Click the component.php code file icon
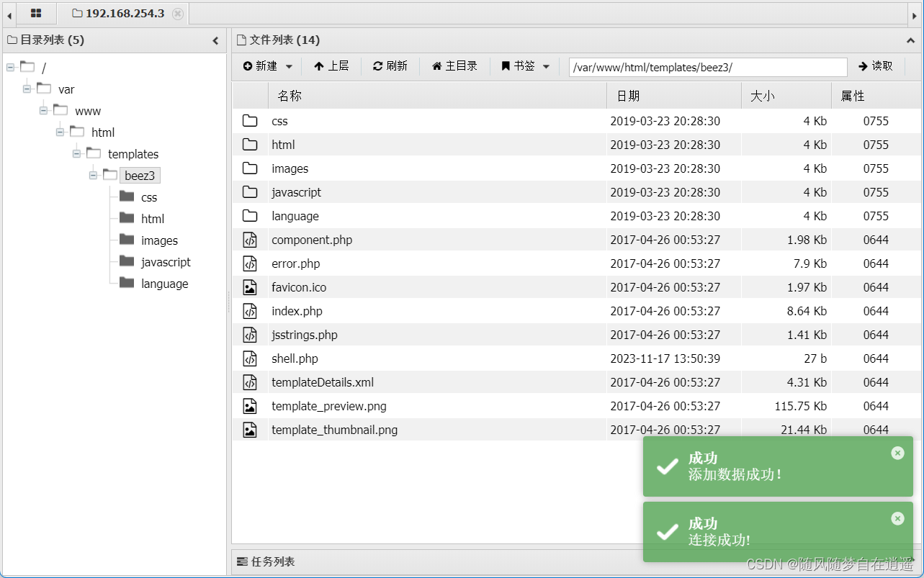924x578 pixels. tap(250, 240)
